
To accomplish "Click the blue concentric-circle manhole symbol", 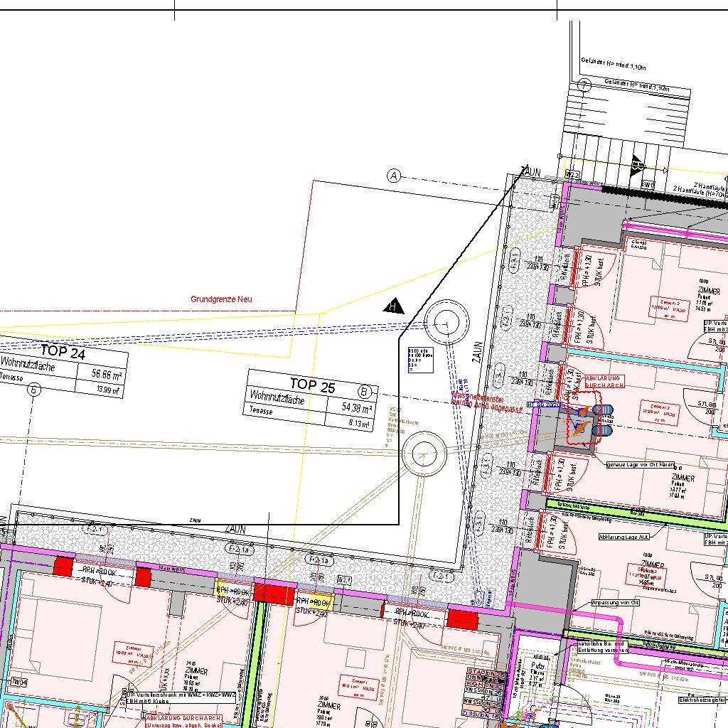I will point(446,323).
